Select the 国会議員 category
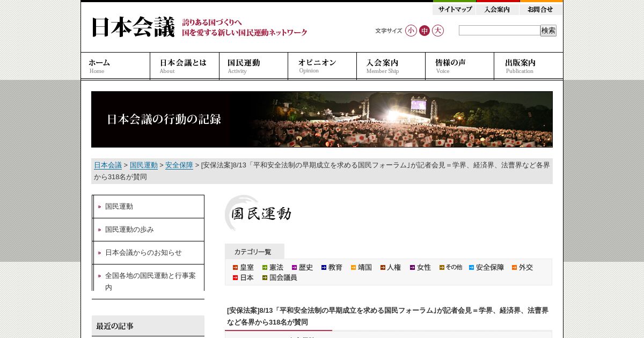644x338 pixels. [283, 277]
